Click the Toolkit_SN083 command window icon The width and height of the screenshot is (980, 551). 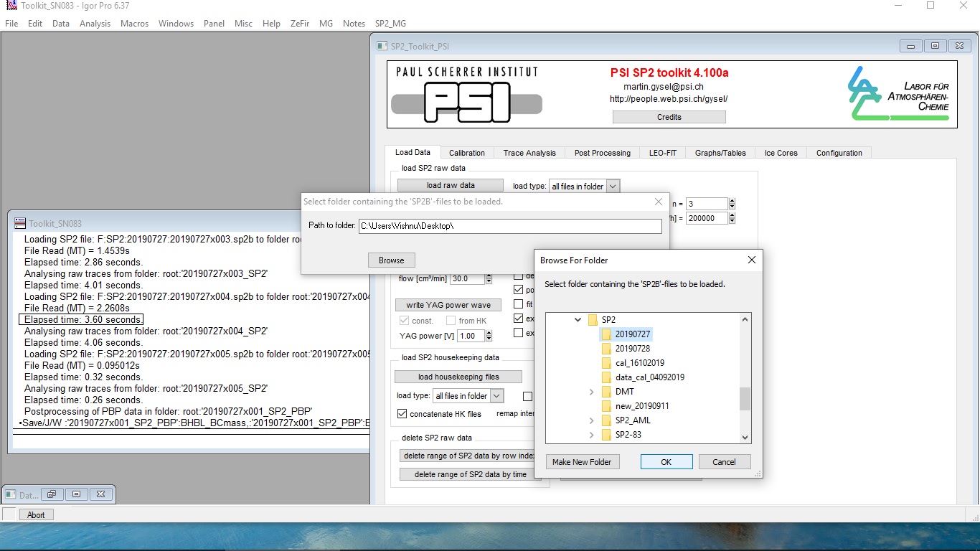pos(20,223)
